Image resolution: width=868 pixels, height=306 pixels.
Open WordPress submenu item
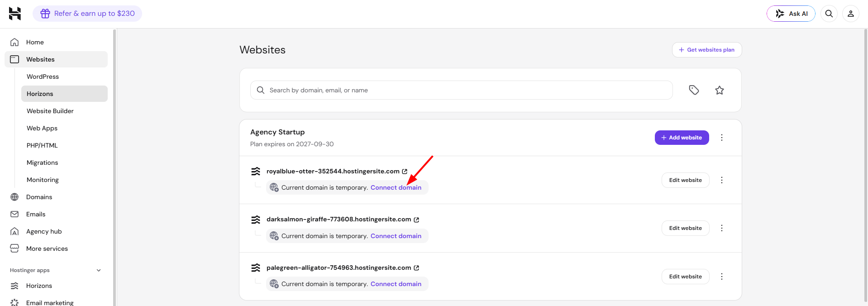(64, 76)
